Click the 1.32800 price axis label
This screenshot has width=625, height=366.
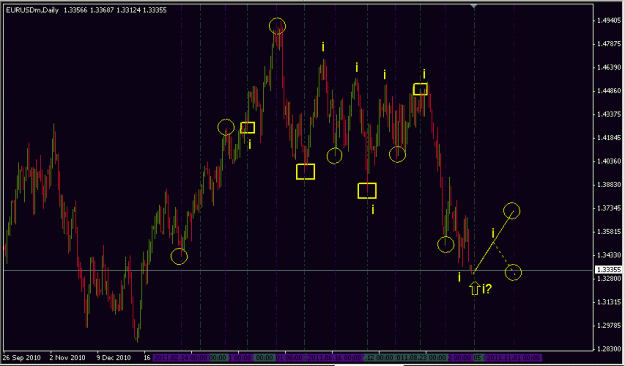point(608,278)
